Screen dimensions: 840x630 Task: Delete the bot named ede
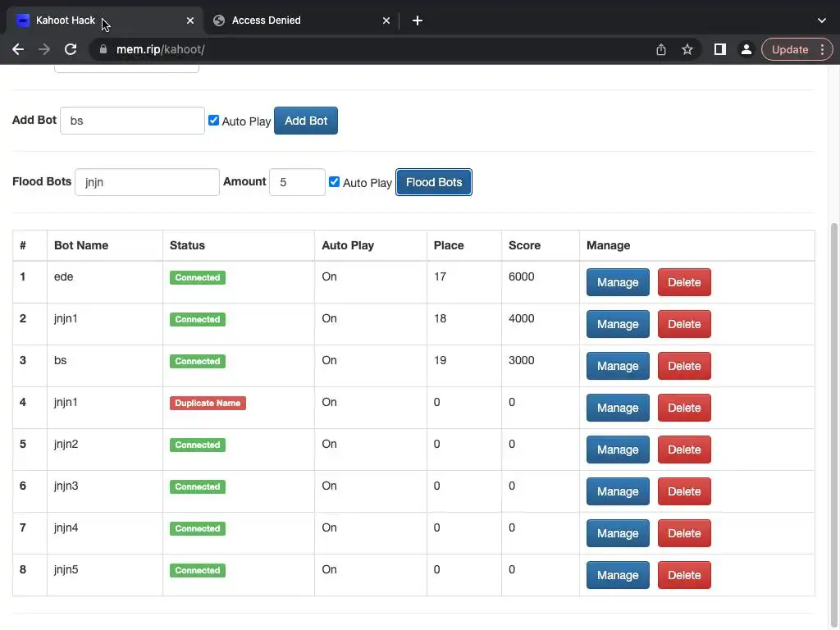coord(684,282)
